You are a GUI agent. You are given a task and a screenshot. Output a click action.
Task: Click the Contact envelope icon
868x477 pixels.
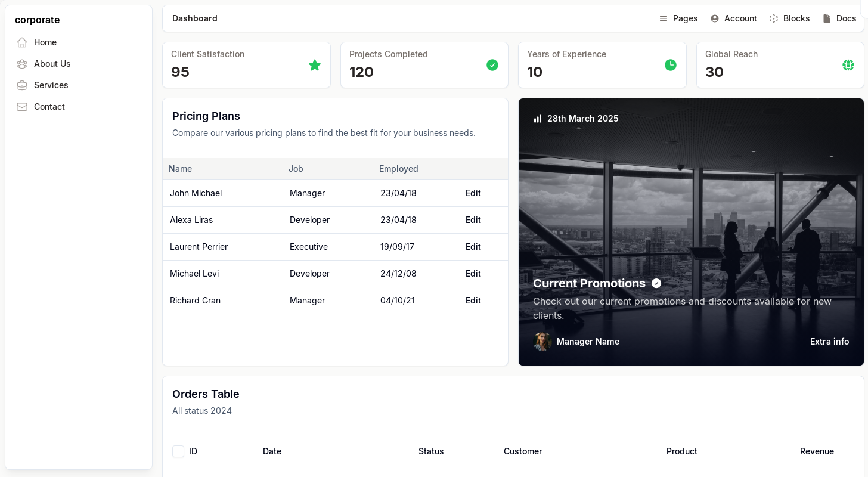[22, 107]
